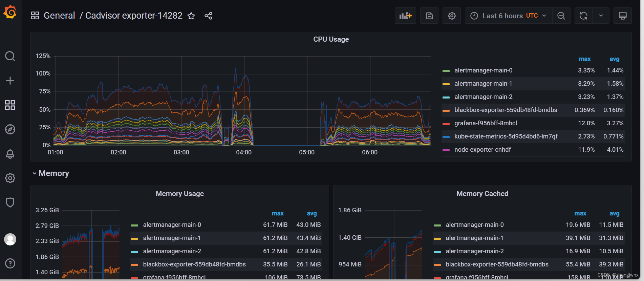Open the CPU Usage panel title menu
Image resolution: width=644 pixels, height=281 pixels.
(x=331, y=39)
